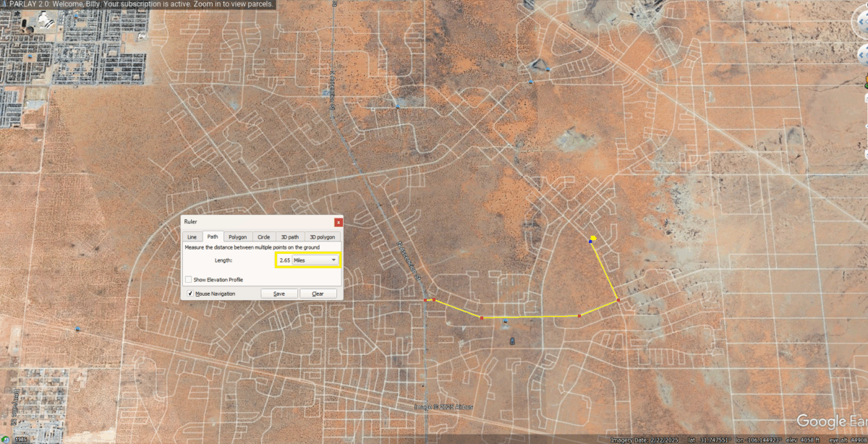Viewport: 868px width, 444px height.
Task: Close the Ruler dialog
Action: point(339,222)
